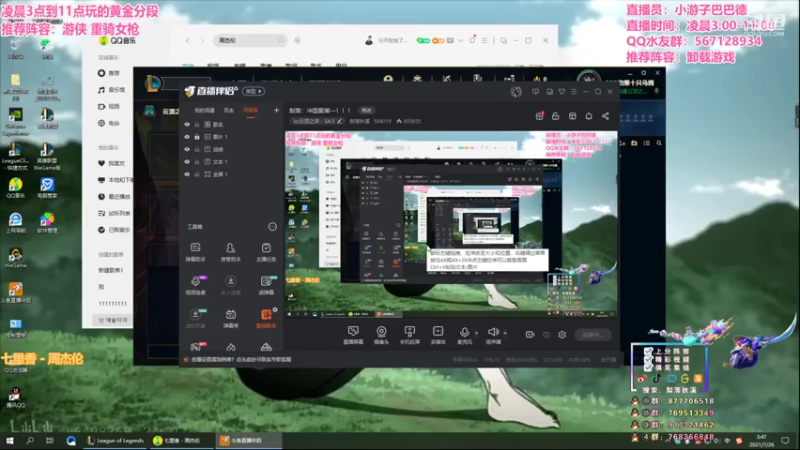Open the 弹幕助手 tool in toolbox
This screenshot has width=800, height=450.
[195, 252]
